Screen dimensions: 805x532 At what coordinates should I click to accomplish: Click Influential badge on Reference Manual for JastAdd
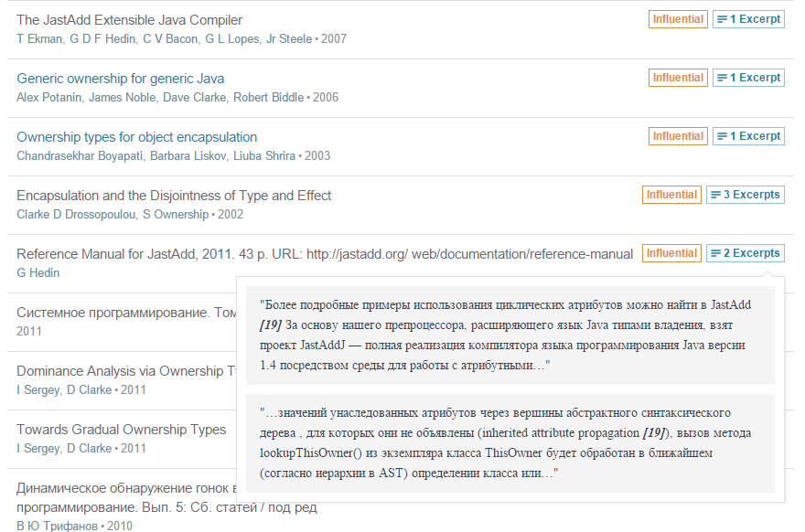(x=671, y=253)
